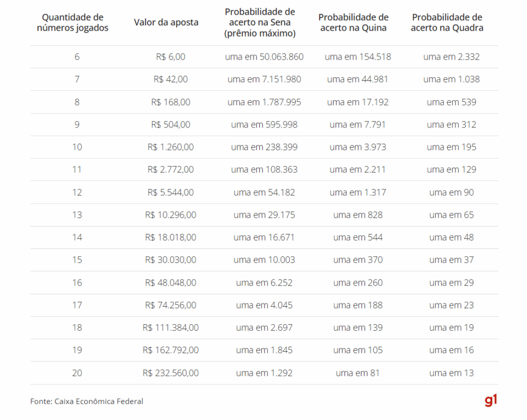Select the 'uma em 1.317' Quina cell
The image size is (527, 420).
(x=358, y=192)
